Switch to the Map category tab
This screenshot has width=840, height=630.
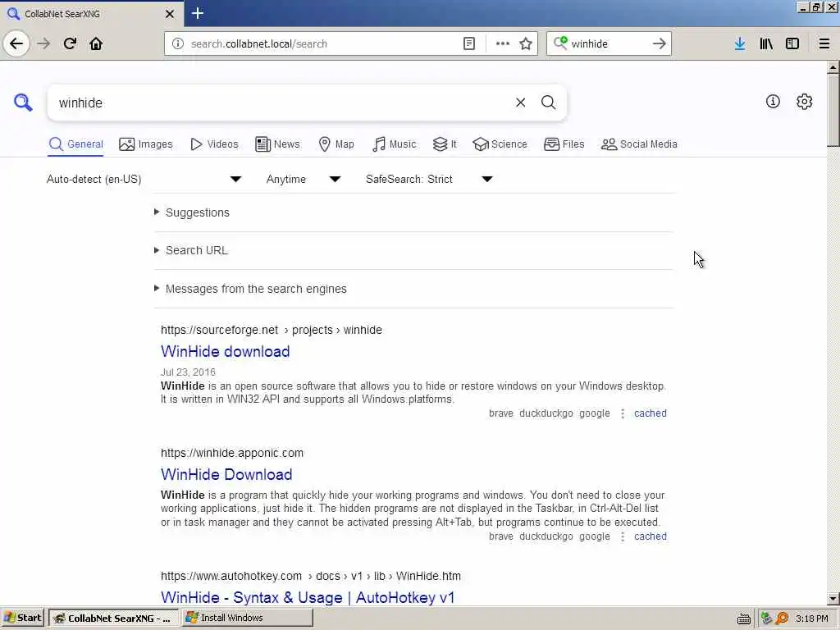(336, 144)
